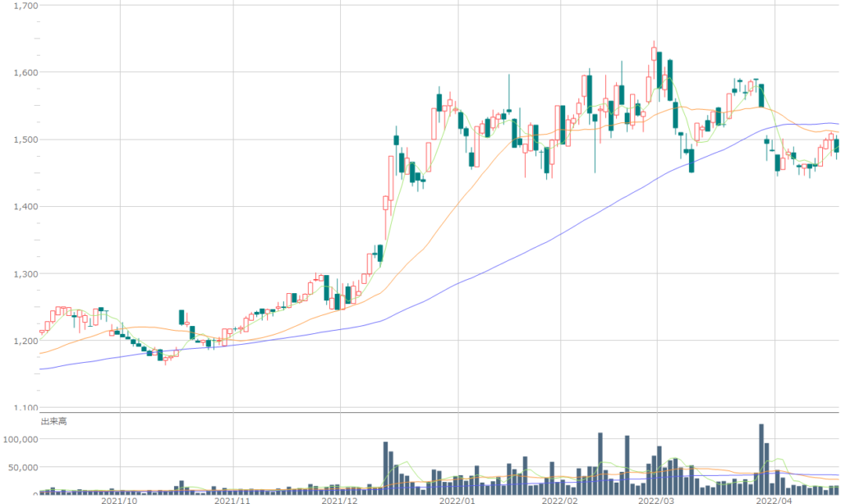This screenshot has width=841, height=504.
Task: Click the 2021/11 date label
Action: (x=232, y=500)
